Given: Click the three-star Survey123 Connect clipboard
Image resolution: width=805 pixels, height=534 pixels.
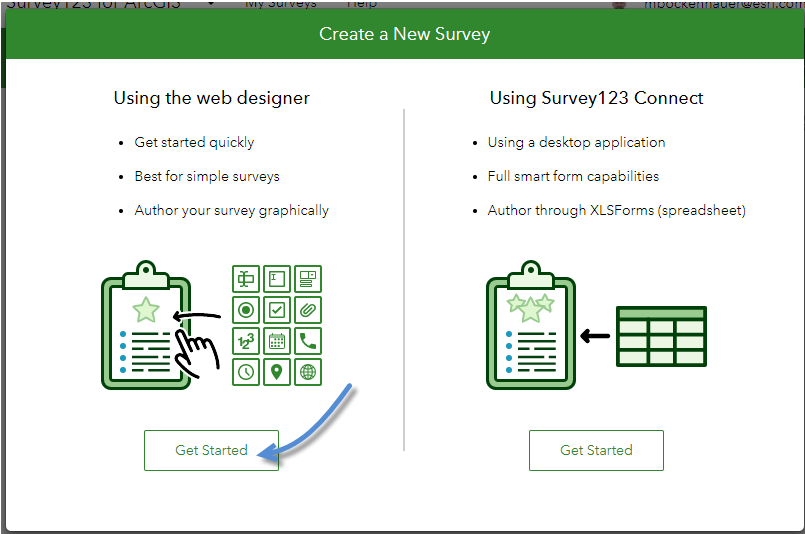Looking at the screenshot, I should click(x=531, y=325).
